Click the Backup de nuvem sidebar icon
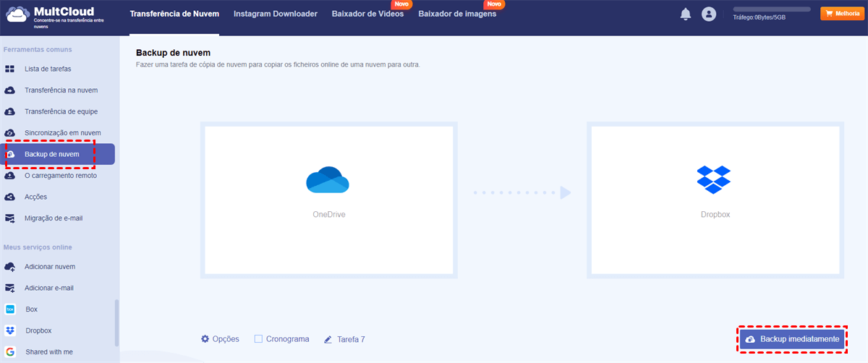Image resolution: width=868 pixels, height=363 pixels. coord(10,154)
